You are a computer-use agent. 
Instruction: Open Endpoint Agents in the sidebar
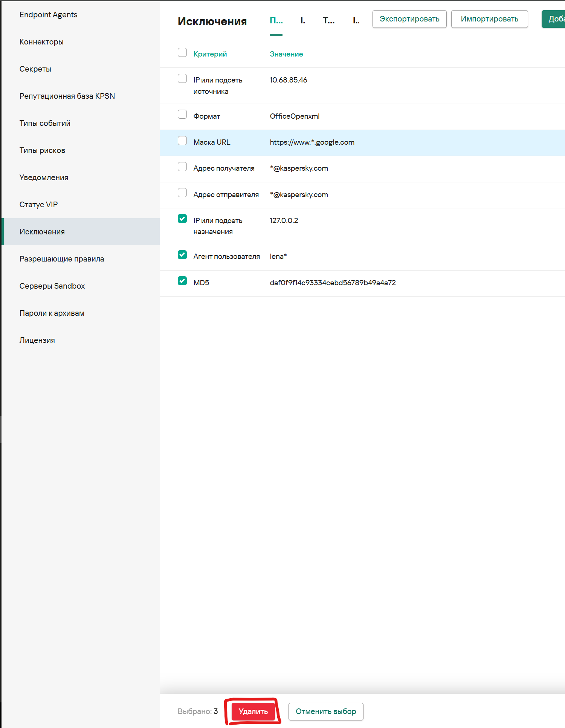pyautogui.click(x=48, y=15)
